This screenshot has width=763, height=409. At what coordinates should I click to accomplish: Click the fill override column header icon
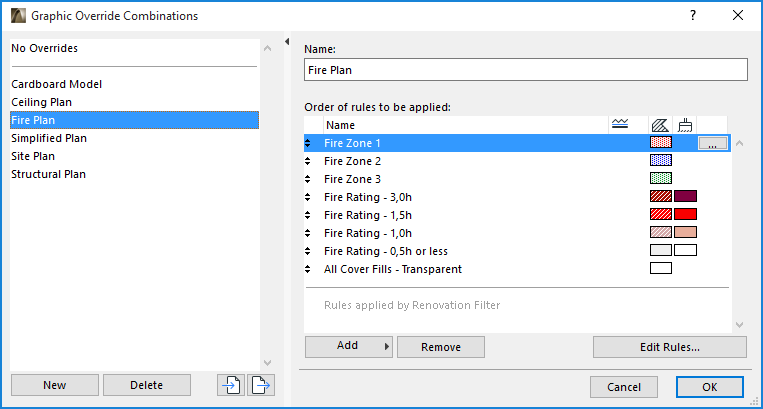pos(660,125)
